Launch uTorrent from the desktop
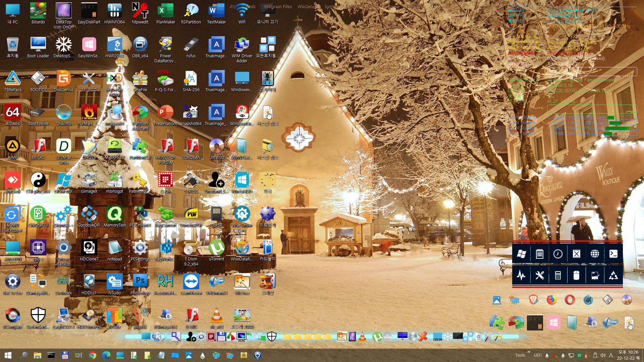The width and height of the screenshot is (644, 362). point(216,250)
